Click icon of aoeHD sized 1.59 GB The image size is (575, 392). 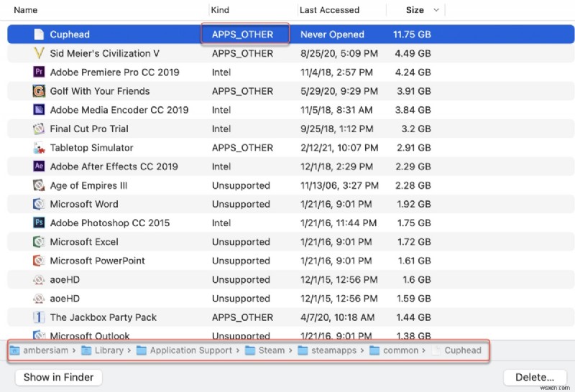point(39,299)
